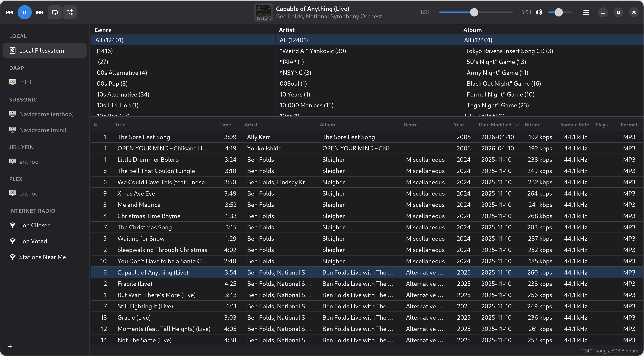
Task: Select the song Waiting for Snow
Action: tap(367, 239)
